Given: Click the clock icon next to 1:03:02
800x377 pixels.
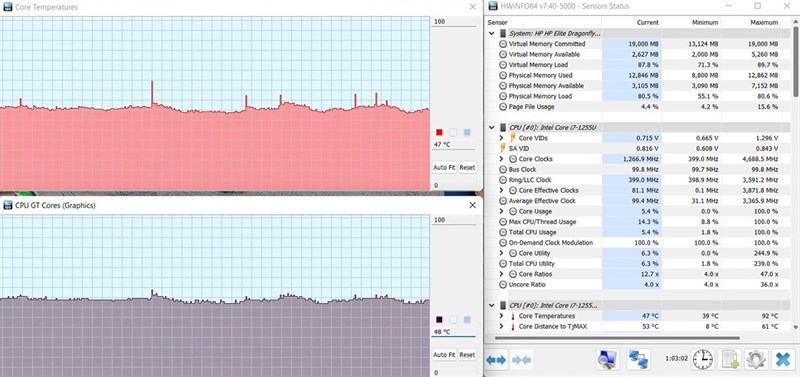Looking at the screenshot, I should 703,360.
